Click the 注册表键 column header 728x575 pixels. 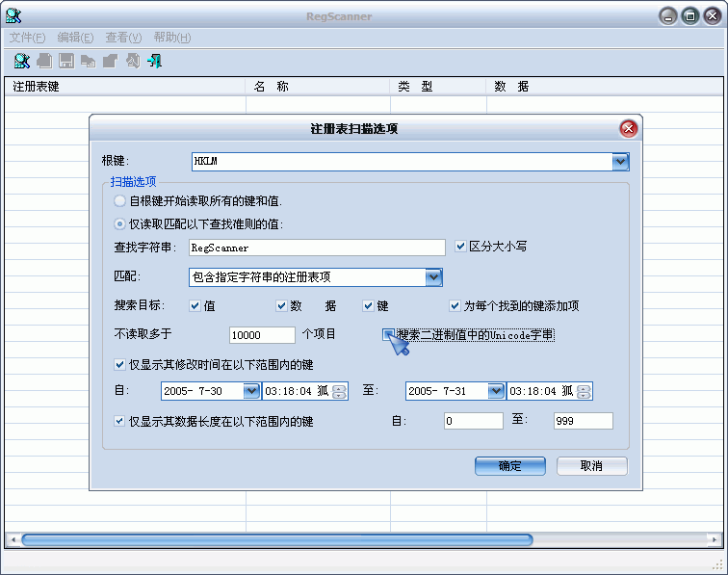[x=125, y=87]
